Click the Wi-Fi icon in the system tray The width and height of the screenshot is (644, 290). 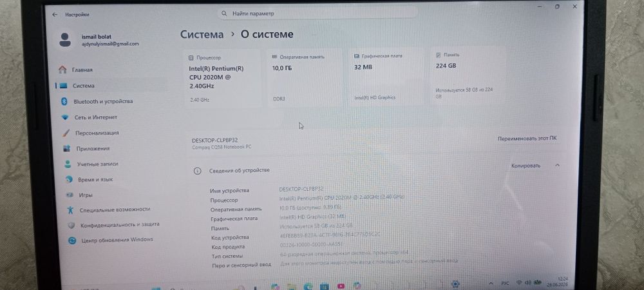pyautogui.click(x=518, y=283)
